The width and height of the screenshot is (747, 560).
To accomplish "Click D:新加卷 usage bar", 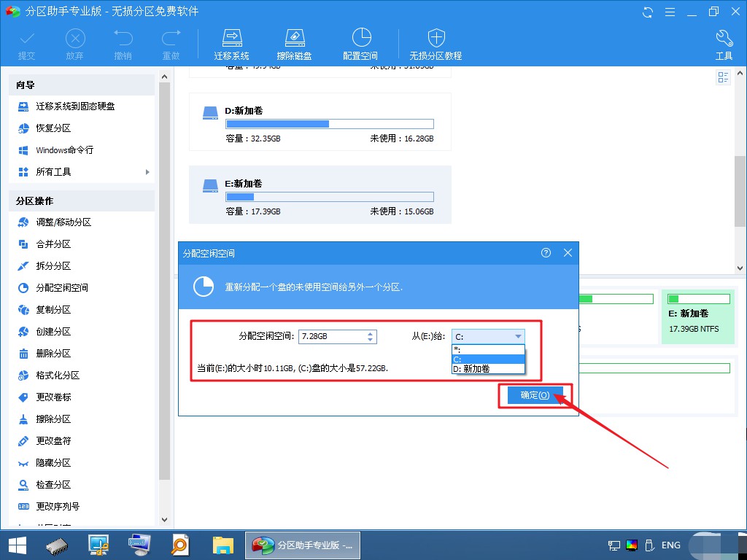I will 330,124.
